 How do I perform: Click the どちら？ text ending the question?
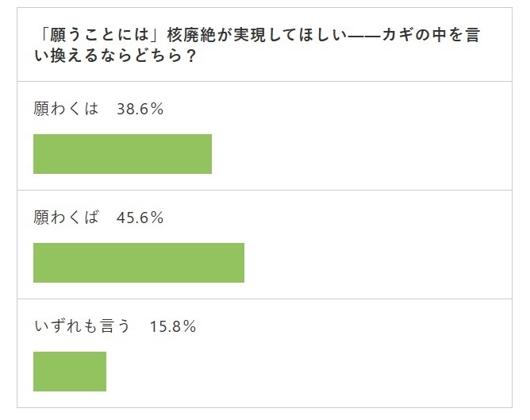166,56
